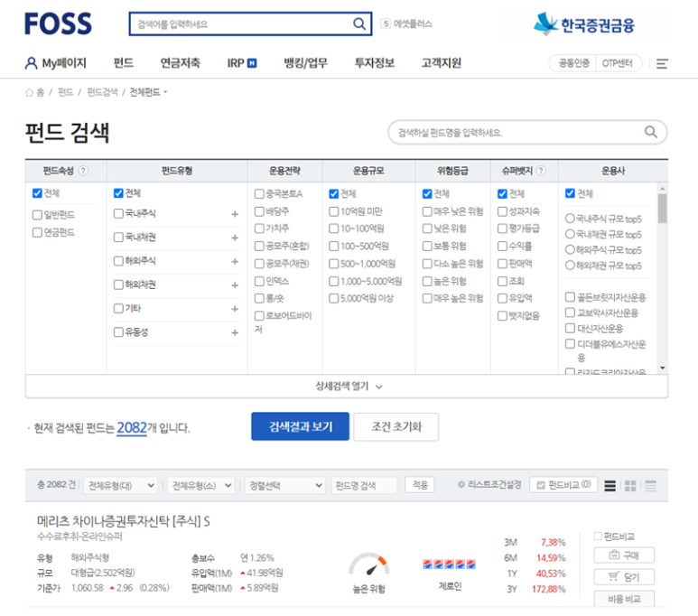This screenshot has width=698, height=616.
Task: Click the 리스트조건설정 gear icon
Action: (461, 485)
